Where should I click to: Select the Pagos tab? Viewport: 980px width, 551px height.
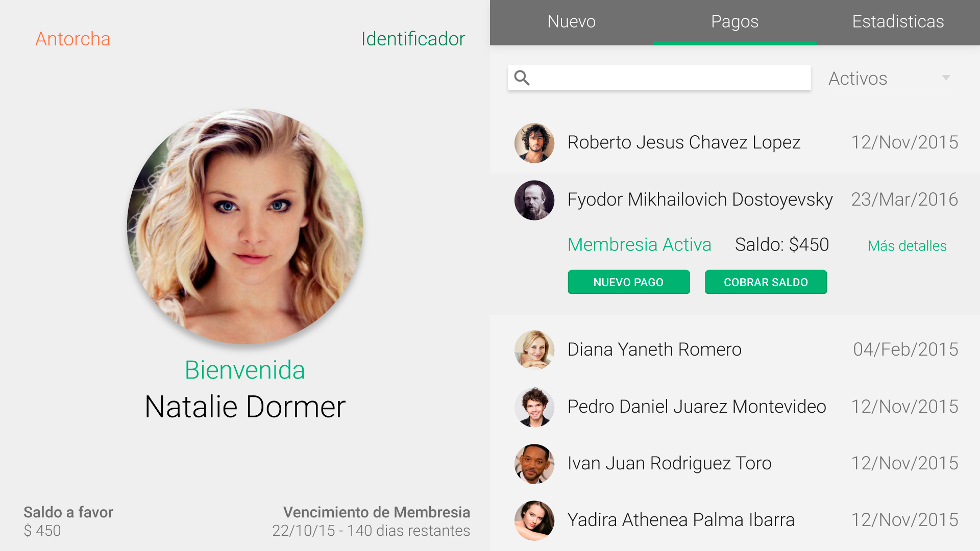tap(734, 22)
